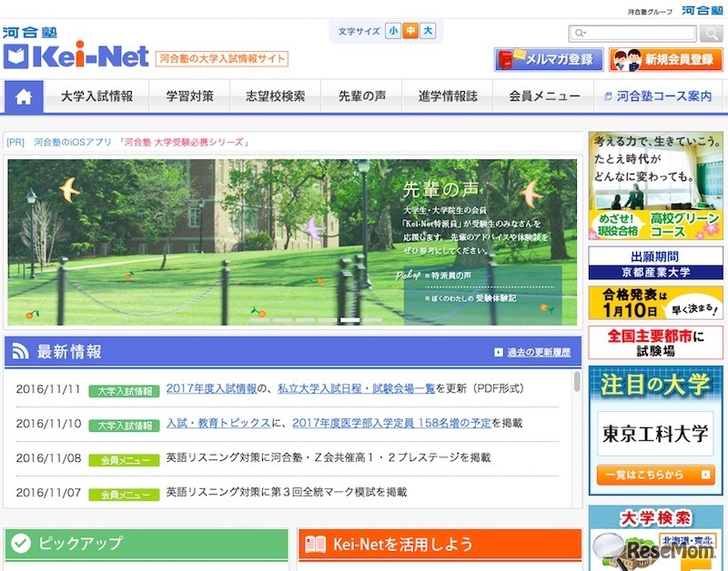Open the 大学入試情報 navigation menu

click(x=96, y=96)
